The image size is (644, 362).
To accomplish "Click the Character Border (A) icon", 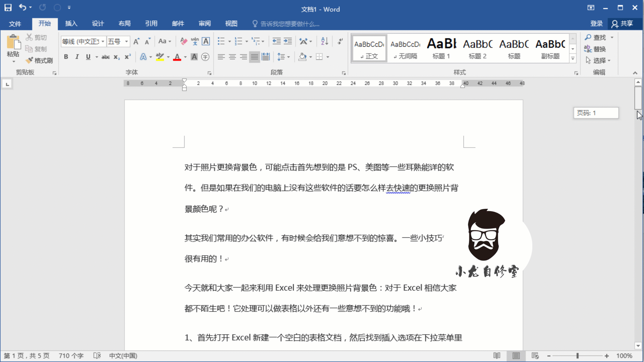I will [x=206, y=41].
